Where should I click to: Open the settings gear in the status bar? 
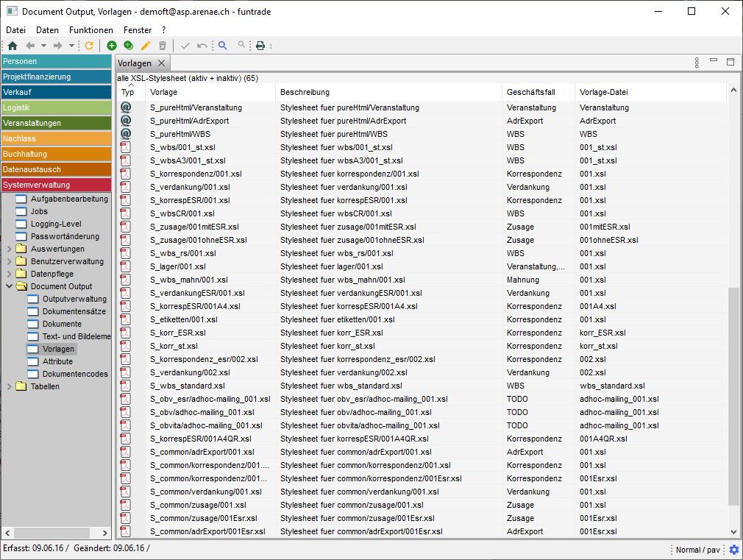[x=733, y=550]
